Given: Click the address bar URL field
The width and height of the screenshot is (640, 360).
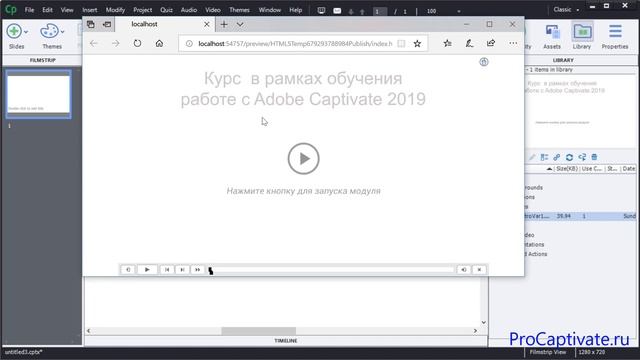Looking at the screenshot, I should (x=295, y=43).
